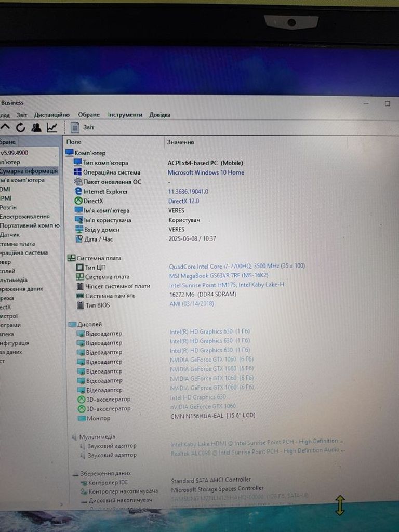Select the 16272 МБ (DDR4 SDRAM) value
This screenshot has height=532, width=399.
pyautogui.click(x=203, y=294)
